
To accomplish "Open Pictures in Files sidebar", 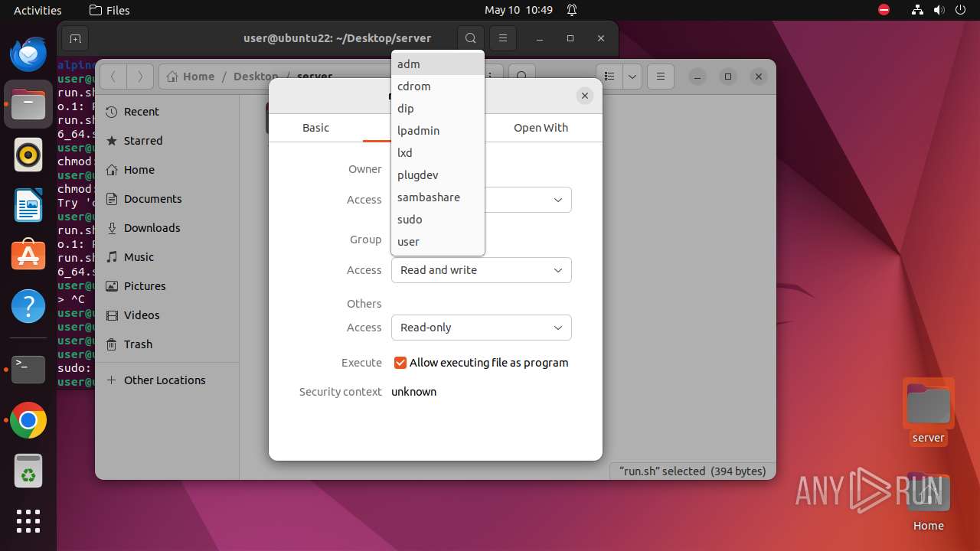I will (167, 286).
